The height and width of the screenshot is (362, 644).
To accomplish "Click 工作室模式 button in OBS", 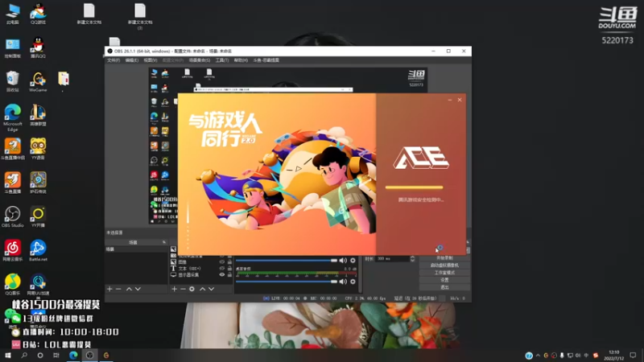I will click(x=444, y=273).
